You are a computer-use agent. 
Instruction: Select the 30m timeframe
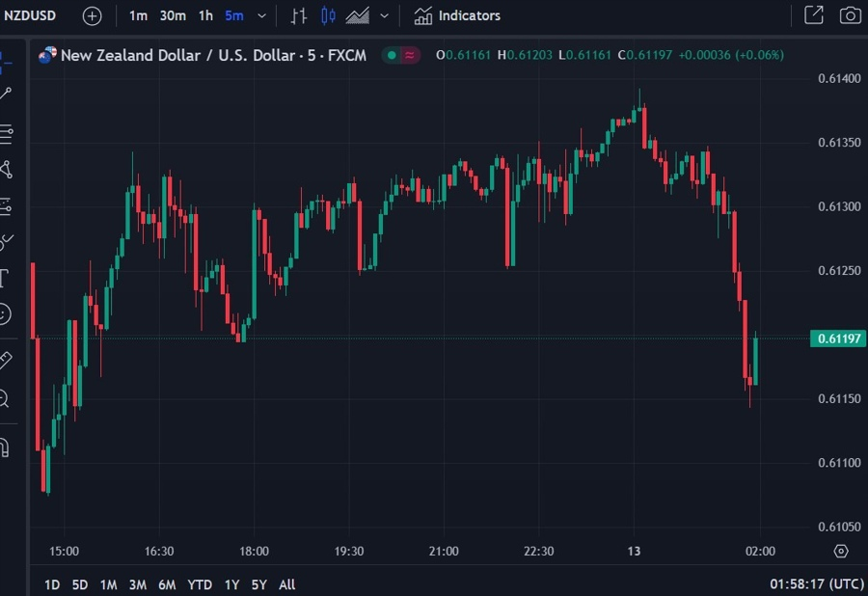coord(173,15)
